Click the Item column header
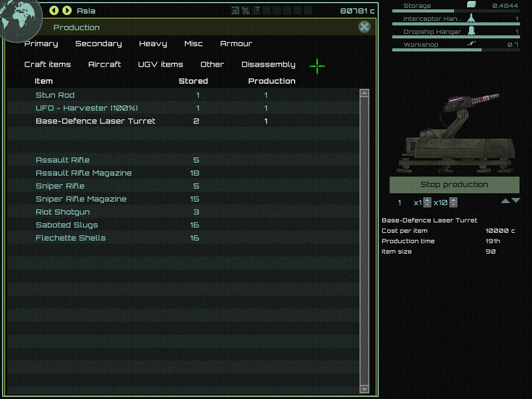Viewport: 532px width, 399px height. 43,81
